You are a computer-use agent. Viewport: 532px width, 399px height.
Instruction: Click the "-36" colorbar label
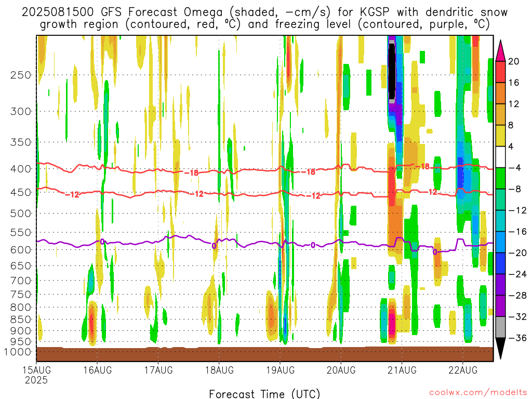518,338
